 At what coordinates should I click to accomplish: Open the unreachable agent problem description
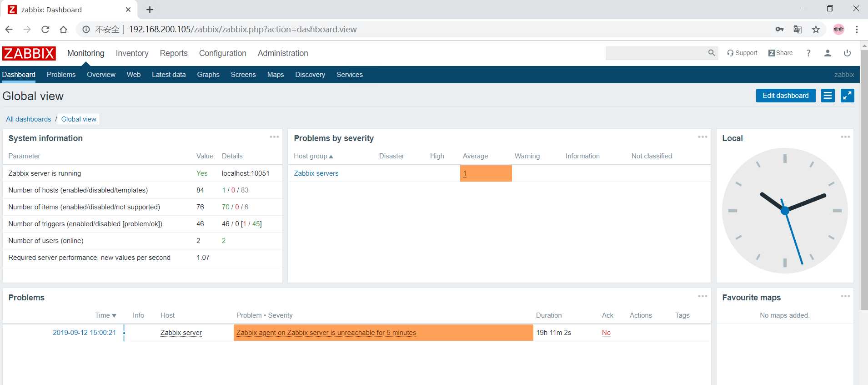[x=326, y=333]
